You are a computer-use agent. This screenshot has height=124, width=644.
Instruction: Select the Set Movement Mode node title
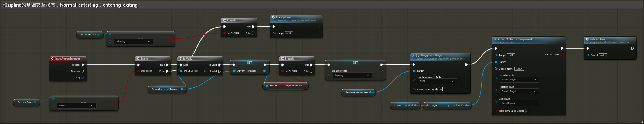pos(429,56)
